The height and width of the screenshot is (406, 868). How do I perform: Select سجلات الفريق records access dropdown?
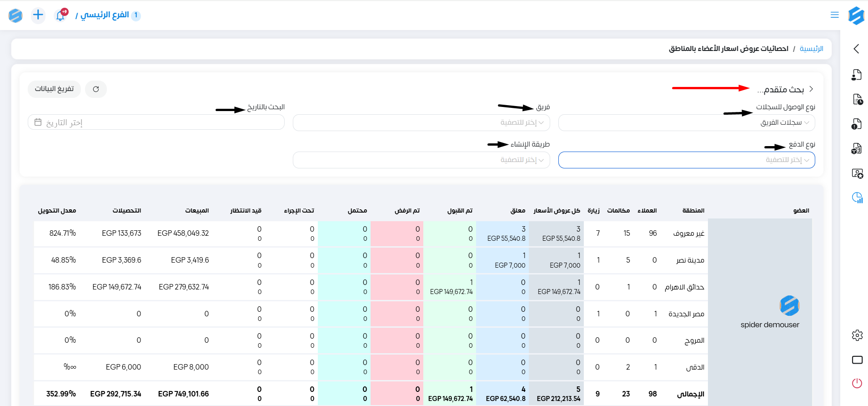click(x=687, y=122)
